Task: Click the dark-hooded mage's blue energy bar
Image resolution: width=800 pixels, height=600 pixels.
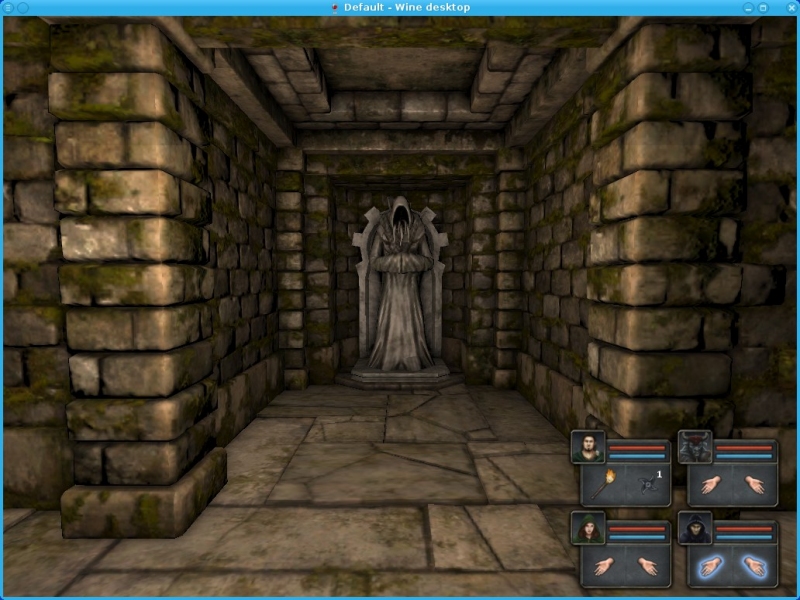Action: pos(745,536)
